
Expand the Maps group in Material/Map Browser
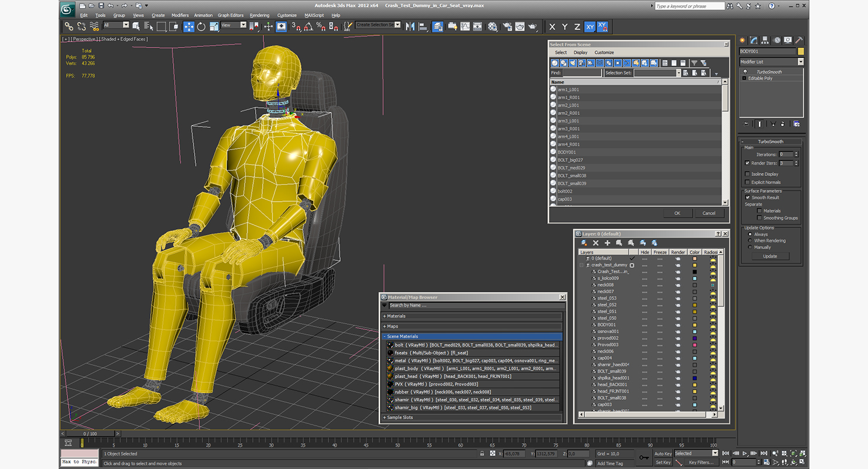tap(472, 327)
